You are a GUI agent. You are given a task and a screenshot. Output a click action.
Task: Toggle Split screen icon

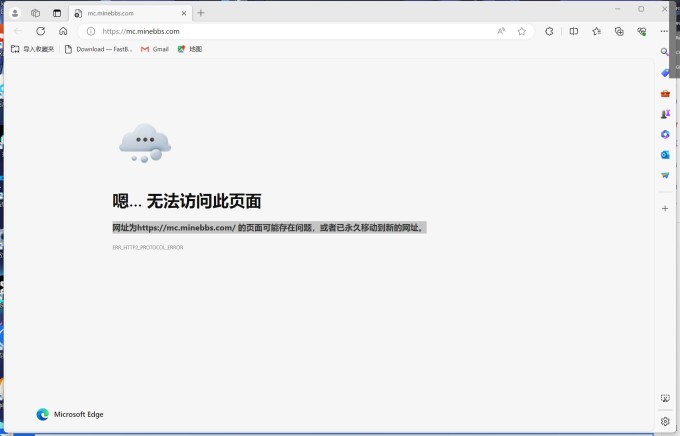pyautogui.click(x=574, y=31)
